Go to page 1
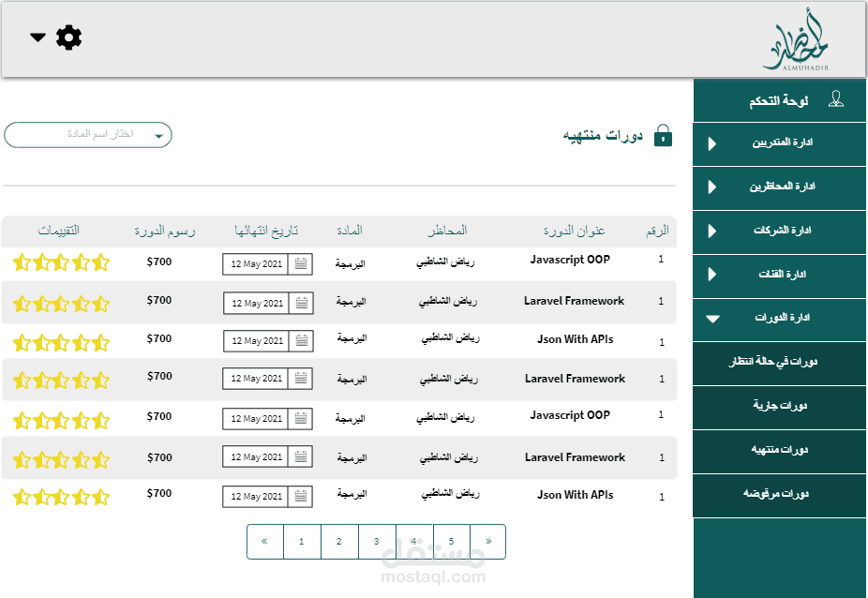Screen dimensions: 868x598 [302, 542]
